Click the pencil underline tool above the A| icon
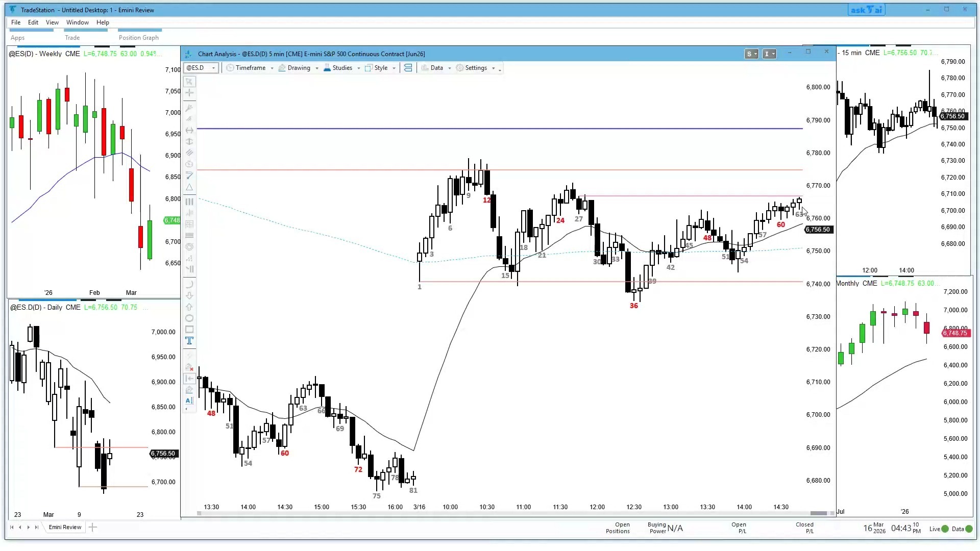The width and height of the screenshot is (980, 551). (x=189, y=390)
